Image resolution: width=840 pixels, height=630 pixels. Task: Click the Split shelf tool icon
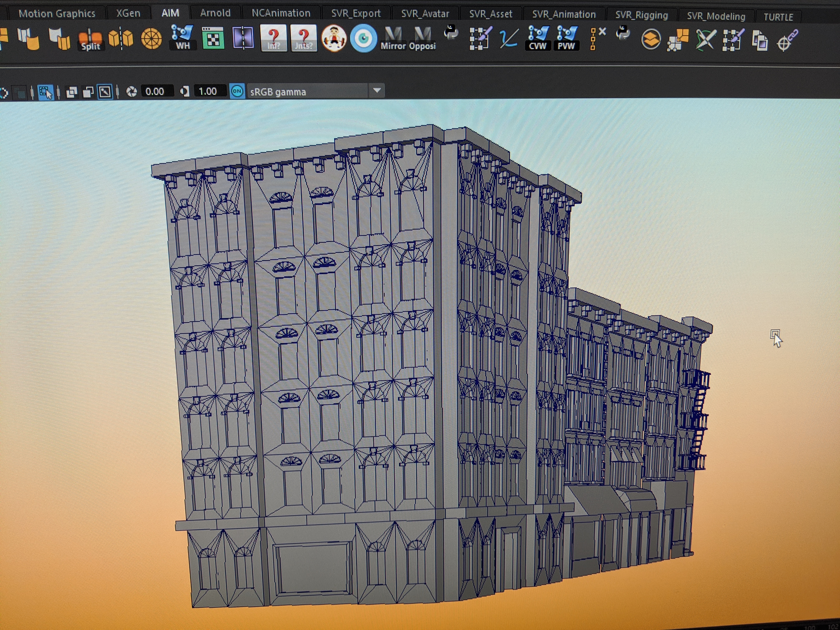[x=90, y=39]
